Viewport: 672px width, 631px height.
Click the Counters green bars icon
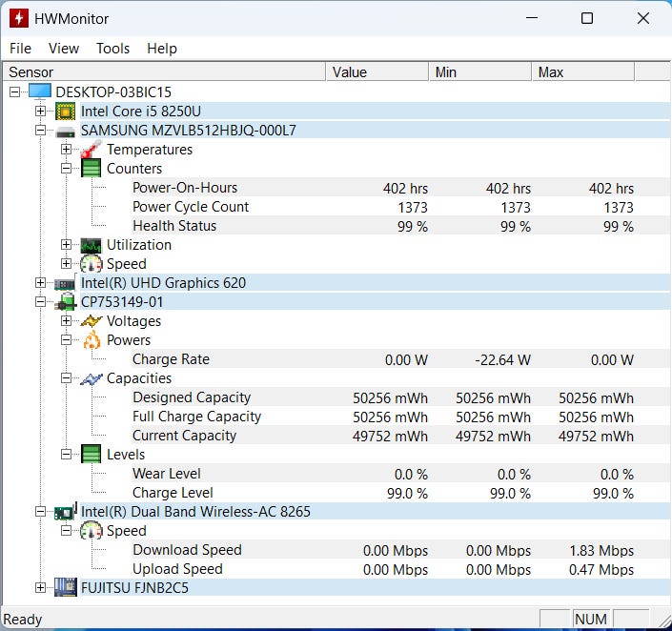click(x=92, y=168)
